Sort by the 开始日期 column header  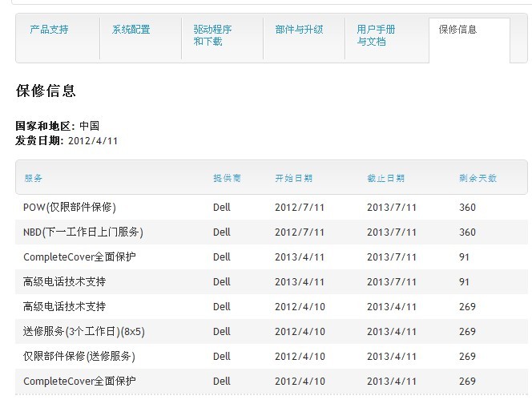point(293,178)
